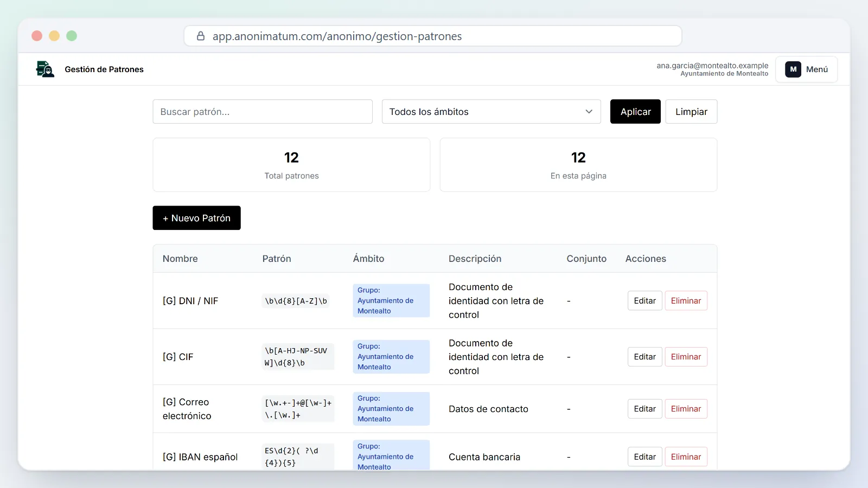The image size is (868, 488).
Task: Select the IBAN ES\d{2} regex cell
Action: pyautogui.click(x=298, y=457)
